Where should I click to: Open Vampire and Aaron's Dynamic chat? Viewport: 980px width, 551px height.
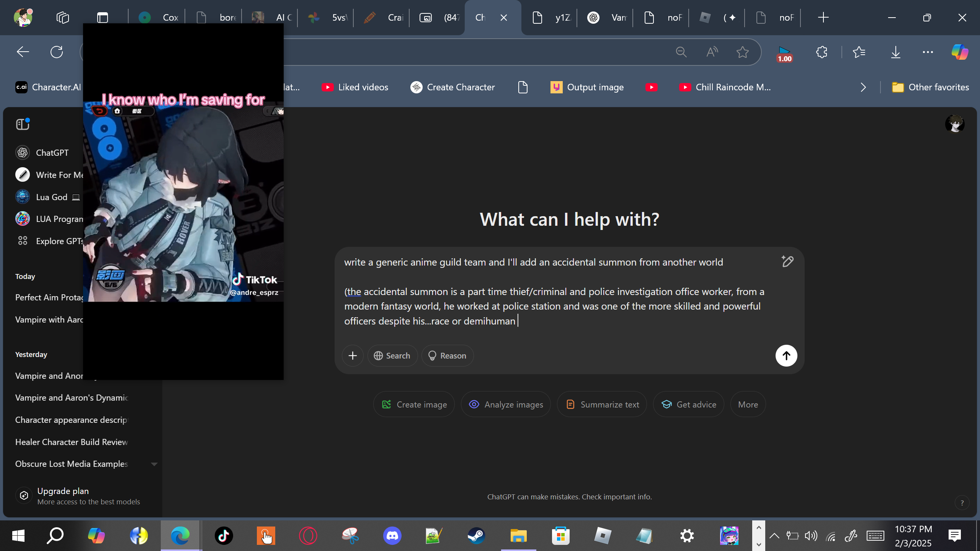(x=72, y=398)
